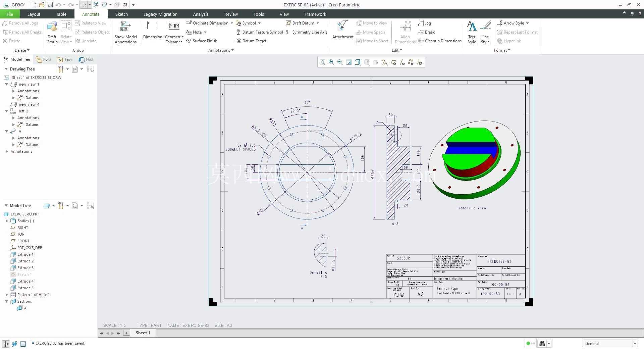
Task: Click Datum Feature Symbol
Action: tap(260, 32)
